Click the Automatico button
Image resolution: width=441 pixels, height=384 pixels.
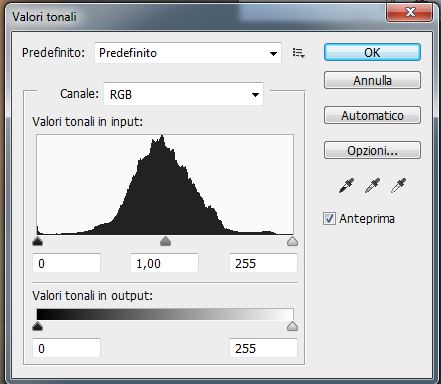click(372, 115)
